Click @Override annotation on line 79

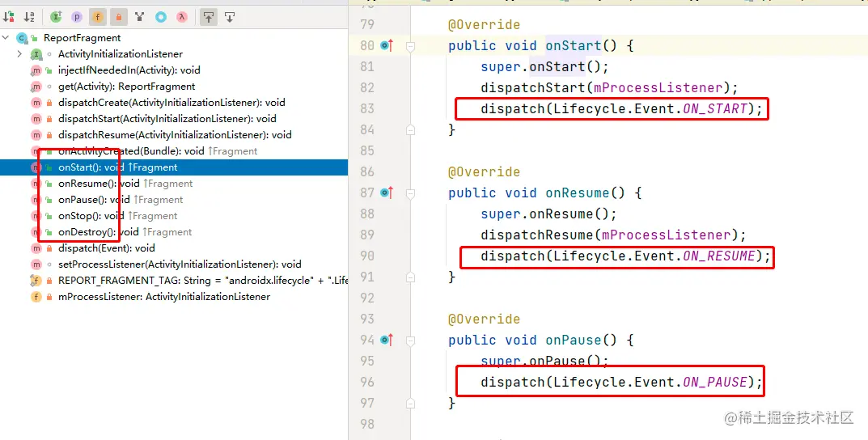pos(484,24)
